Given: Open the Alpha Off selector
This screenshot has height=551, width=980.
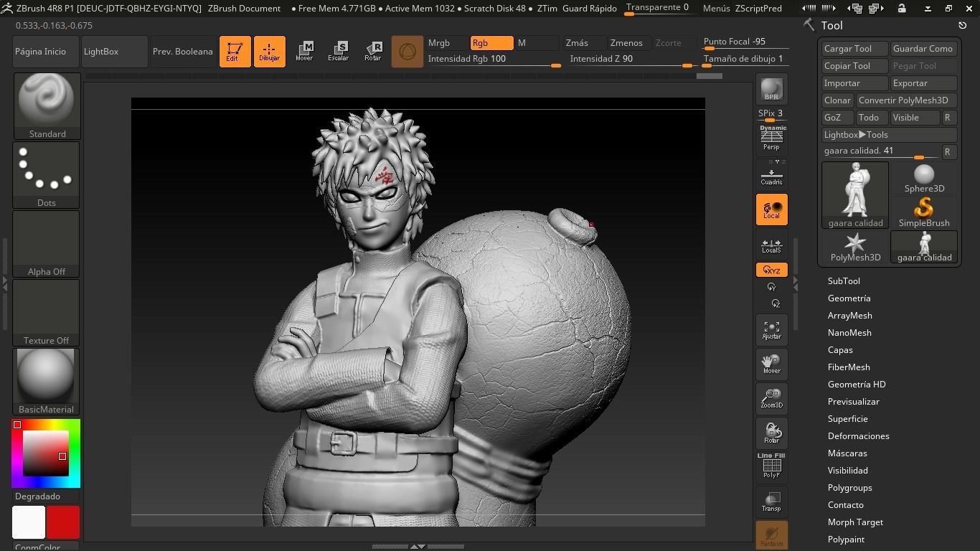Looking at the screenshot, I should tap(47, 244).
